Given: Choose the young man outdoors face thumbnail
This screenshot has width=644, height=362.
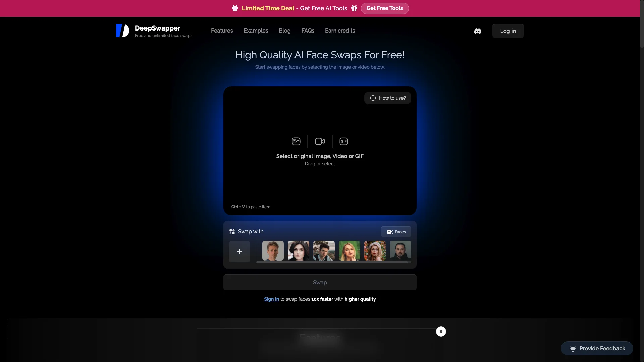Looking at the screenshot, I should point(324,251).
